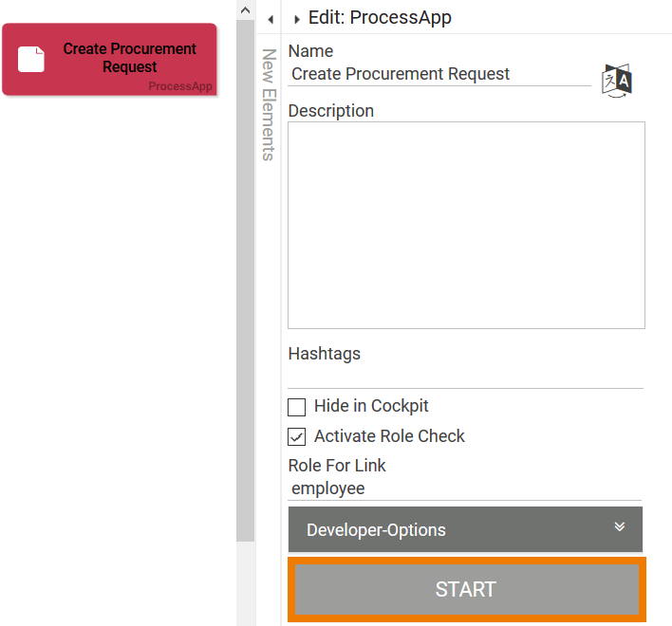Expand the Developer-Options section
The image size is (672, 626).
coord(464,529)
